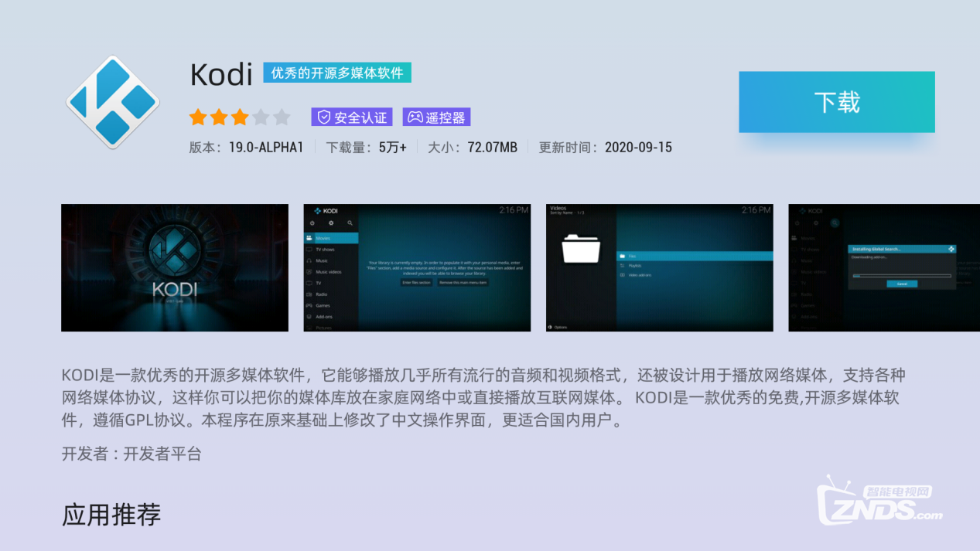Screen dimensions: 980x551
Task: Click the Kodi app title text
Action: pos(221,74)
